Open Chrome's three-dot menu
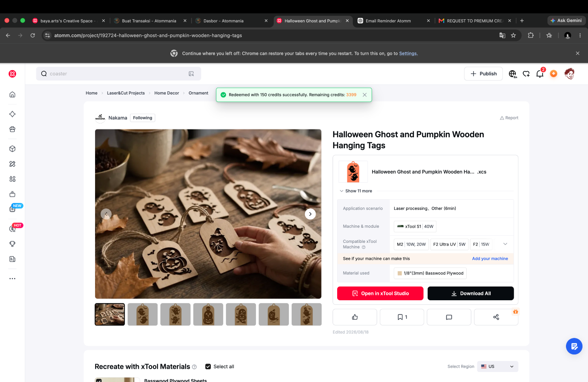588x382 pixels. [580, 35]
